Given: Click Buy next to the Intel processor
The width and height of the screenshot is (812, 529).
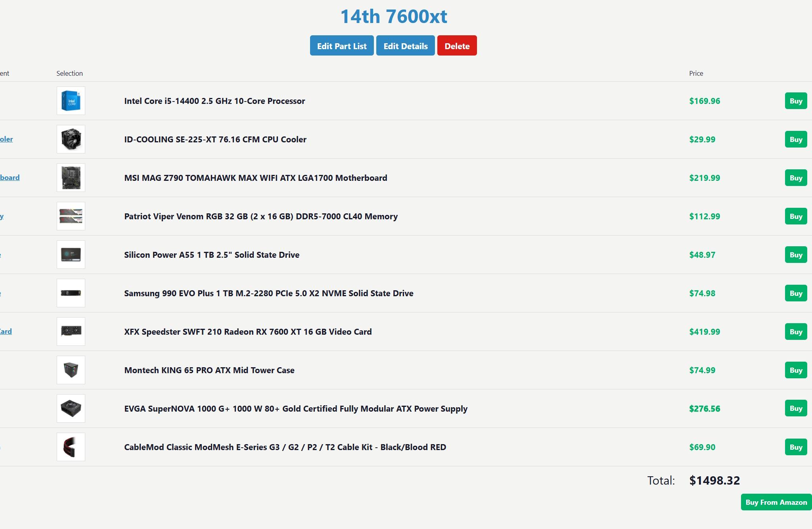Looking at the screenshot, I should tap(796, 101).
